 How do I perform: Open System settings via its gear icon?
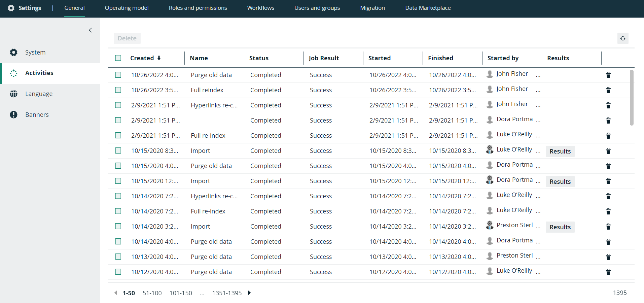(x=13, y=53)
